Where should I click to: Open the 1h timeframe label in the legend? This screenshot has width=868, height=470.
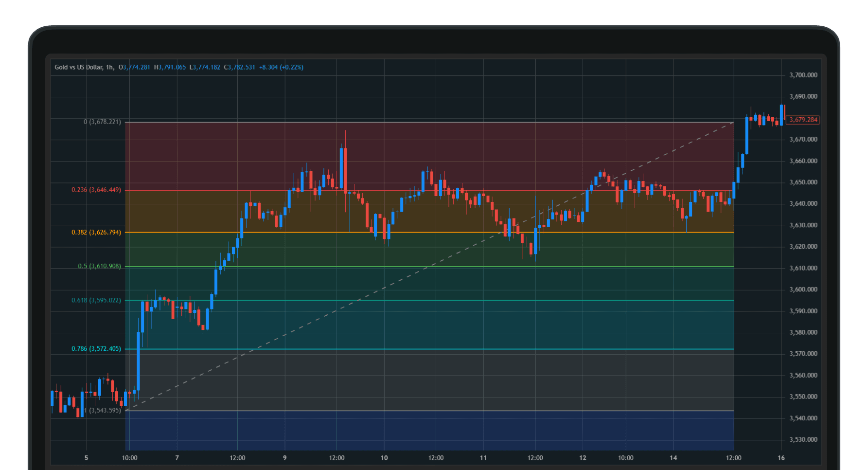[109, 67]
